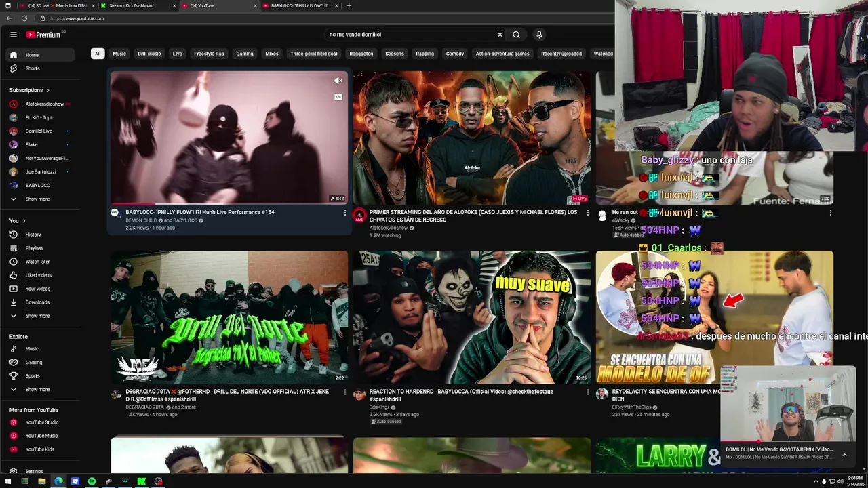Screen dimensions: 868x488
Task: Expand Show more under Subscriptions
Action: point(40,199)
